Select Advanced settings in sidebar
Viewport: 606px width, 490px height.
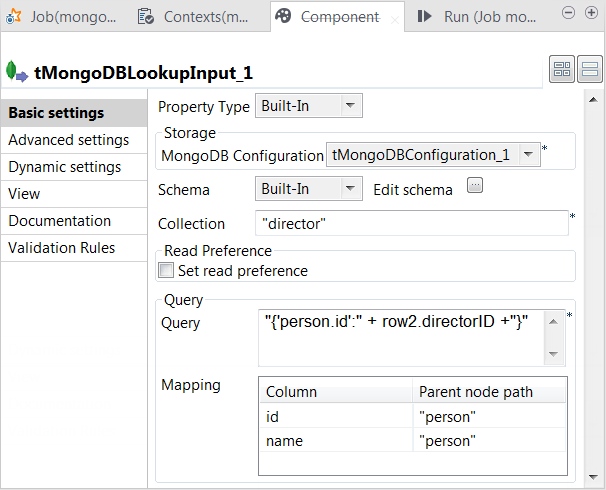pyautogui.click(x=68, y=140)
